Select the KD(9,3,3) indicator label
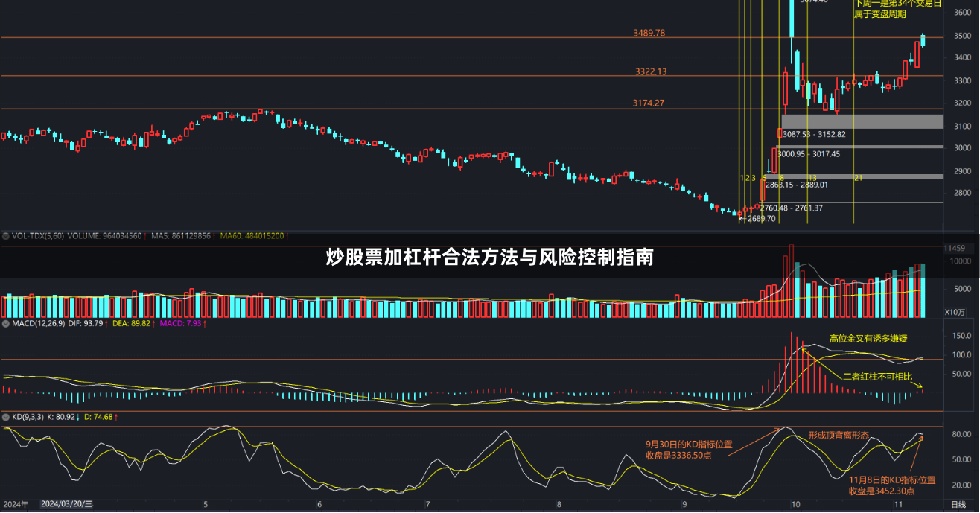 click(28, 417)
